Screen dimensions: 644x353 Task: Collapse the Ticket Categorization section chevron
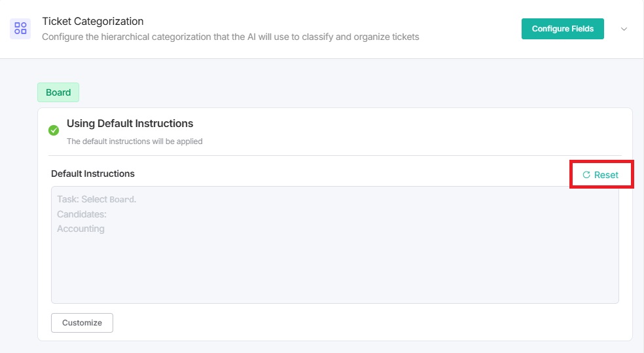[x=624, y=29]
